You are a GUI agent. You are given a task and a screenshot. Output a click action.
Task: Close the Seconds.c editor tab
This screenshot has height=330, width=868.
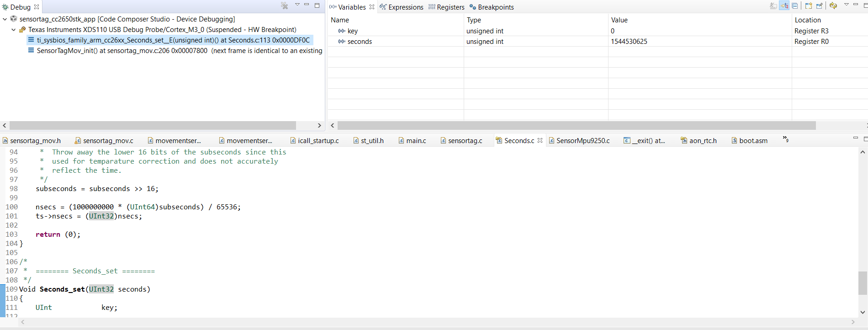[x=540, y=140]
